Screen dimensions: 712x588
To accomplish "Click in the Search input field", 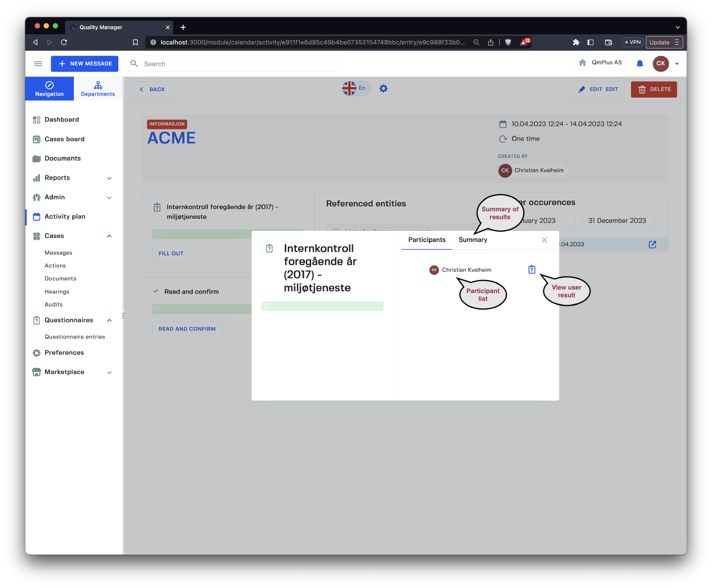I will point(240,64).
